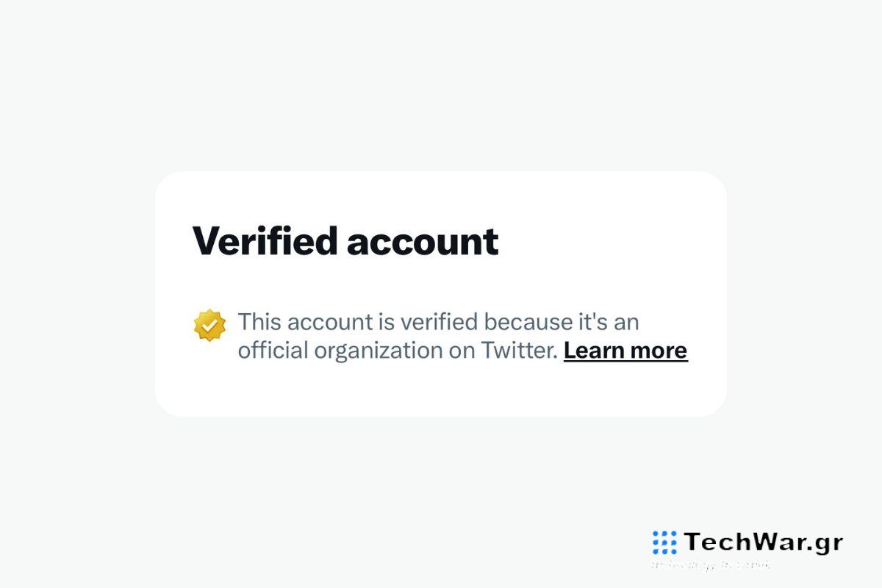This screenshot has width=882, height=588.
Task: Open the verified organization badge details
Action: click(209, 322)
